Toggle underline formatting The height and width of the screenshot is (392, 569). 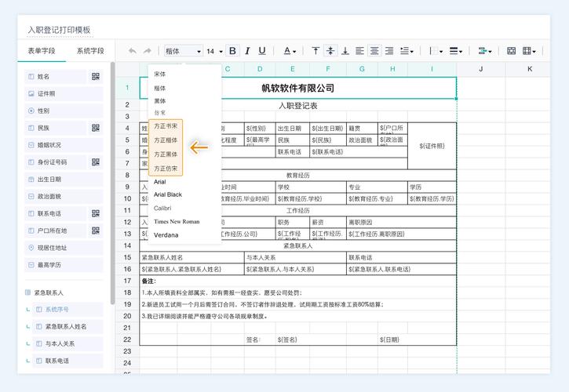(262, 51)
